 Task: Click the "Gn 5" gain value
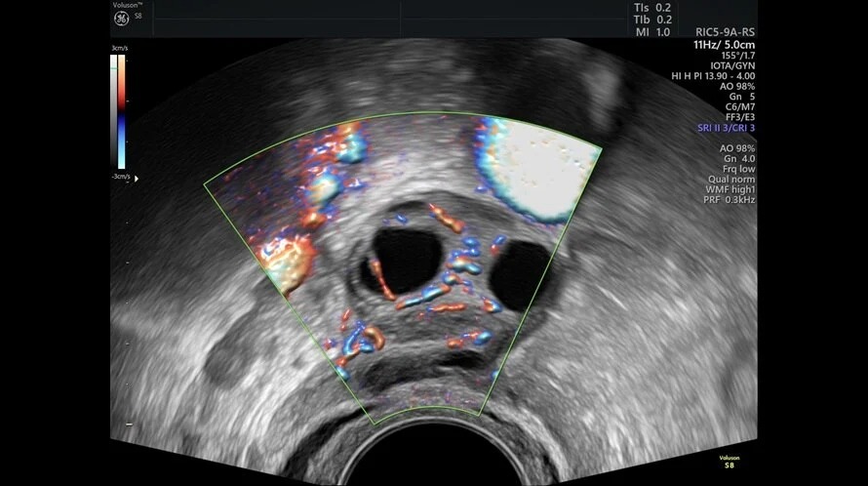pyautogui.click(x=742, y=97)
